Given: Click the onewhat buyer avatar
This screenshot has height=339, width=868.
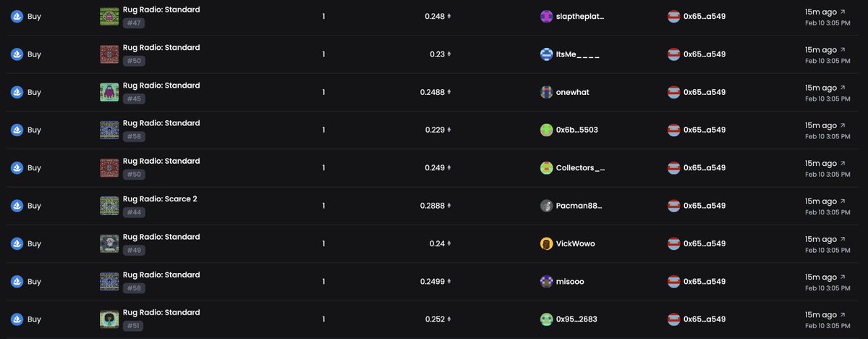Looking at the screenshot, I should [547, 92].
